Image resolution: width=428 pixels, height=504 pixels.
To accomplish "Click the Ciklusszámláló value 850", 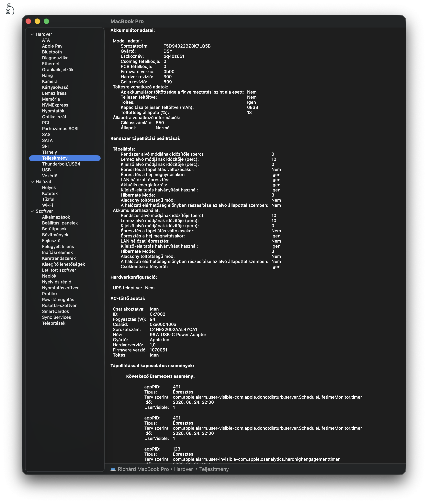I will [160, 123].
